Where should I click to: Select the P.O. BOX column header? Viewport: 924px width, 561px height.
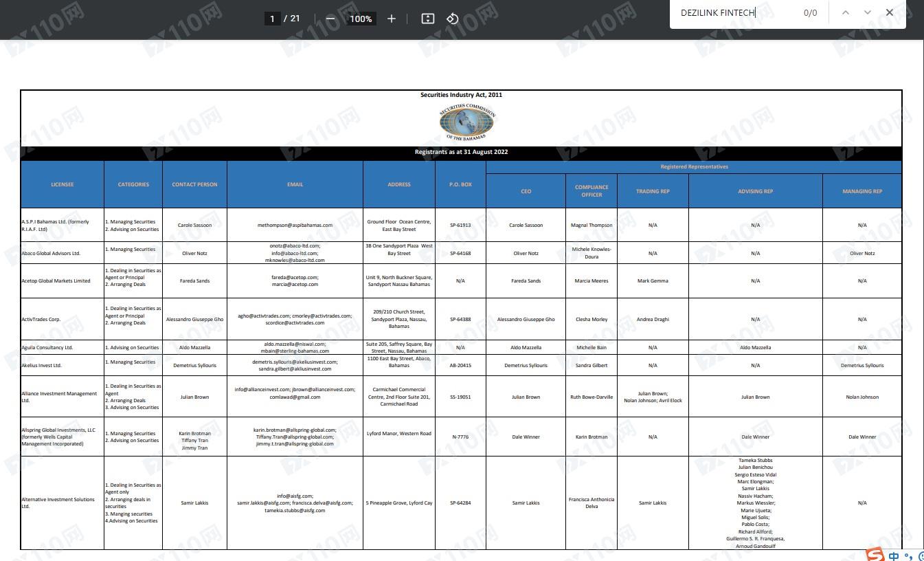460,184
